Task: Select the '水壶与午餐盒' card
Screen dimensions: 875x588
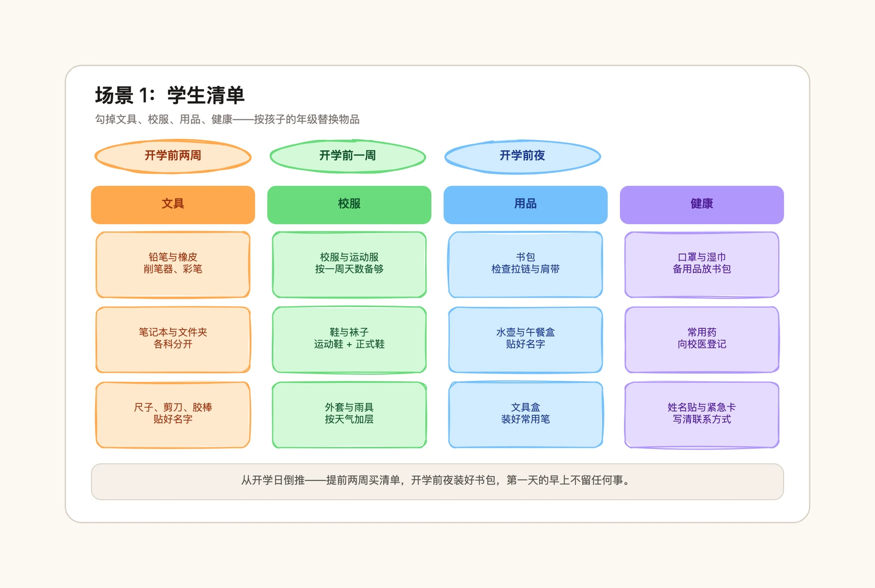Action: click(x=526, y=339)
